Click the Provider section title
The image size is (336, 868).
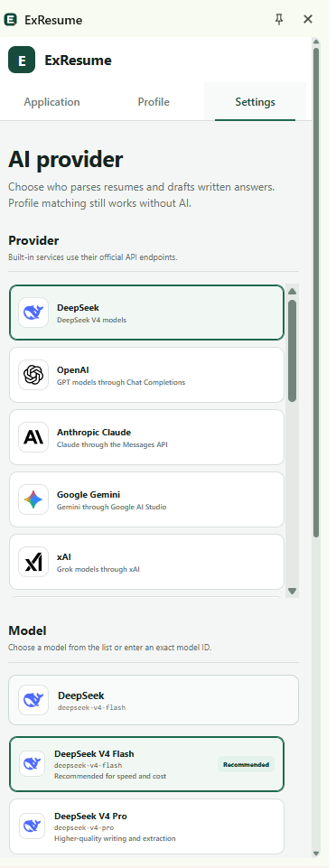33,240
